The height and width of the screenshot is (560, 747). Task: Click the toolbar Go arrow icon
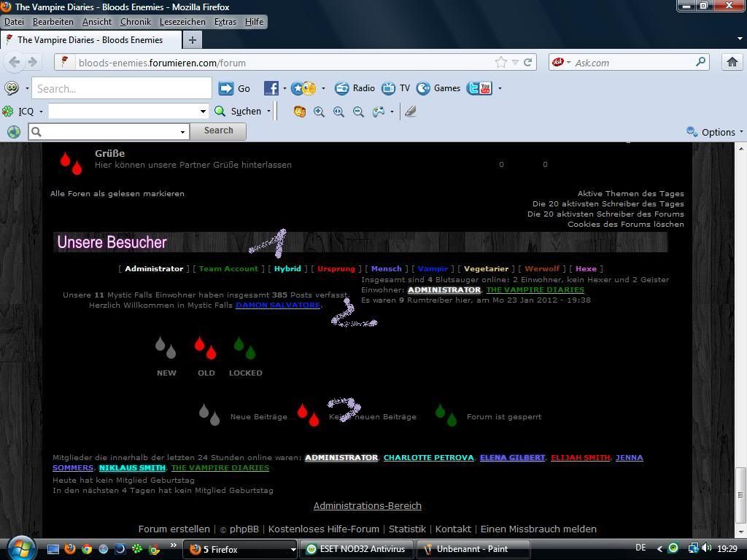tap(226, 88)
